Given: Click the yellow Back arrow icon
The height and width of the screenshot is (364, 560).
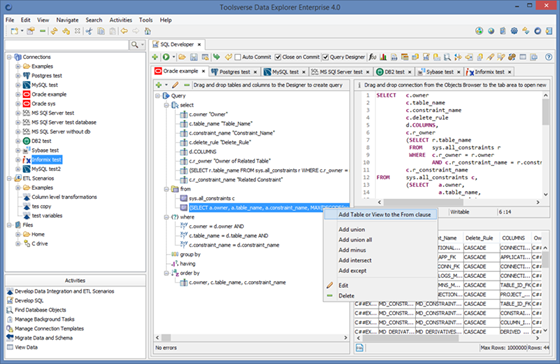Looking at the screenshot, I should 124,31.
